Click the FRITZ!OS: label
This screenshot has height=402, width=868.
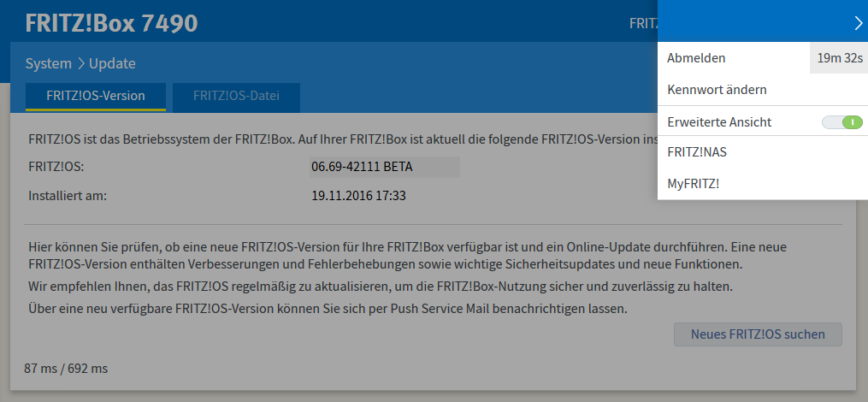(x=56, y=167)
